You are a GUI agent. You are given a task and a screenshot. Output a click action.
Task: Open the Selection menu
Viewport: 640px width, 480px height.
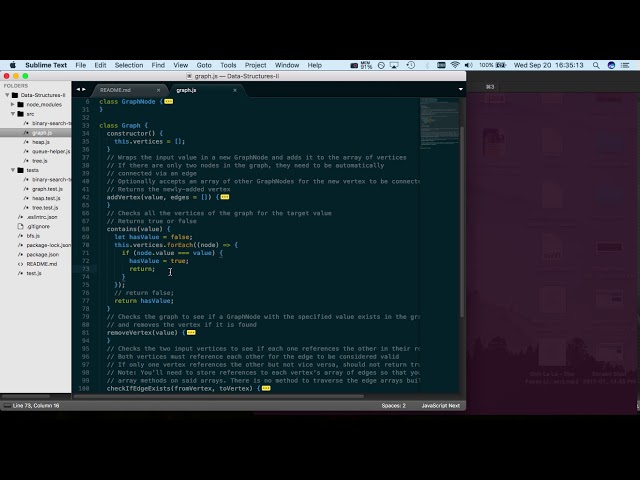[129, 65]
